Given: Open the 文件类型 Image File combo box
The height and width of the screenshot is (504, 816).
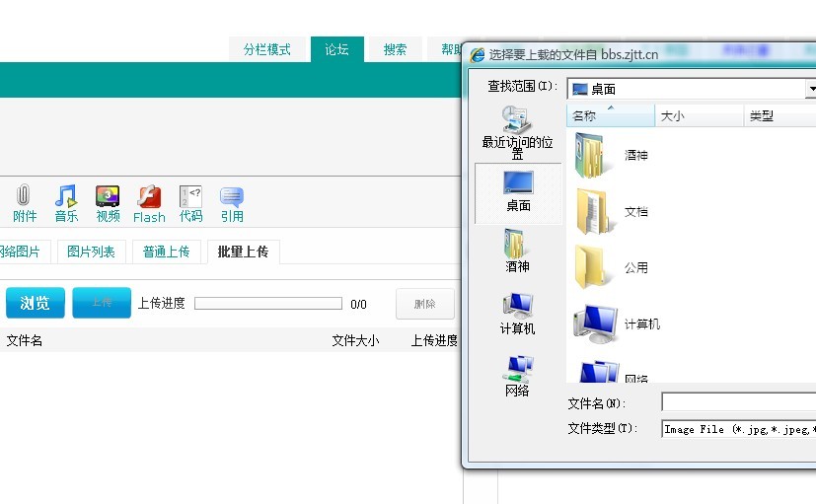Looking at the screenshot, I should [738, 429].
